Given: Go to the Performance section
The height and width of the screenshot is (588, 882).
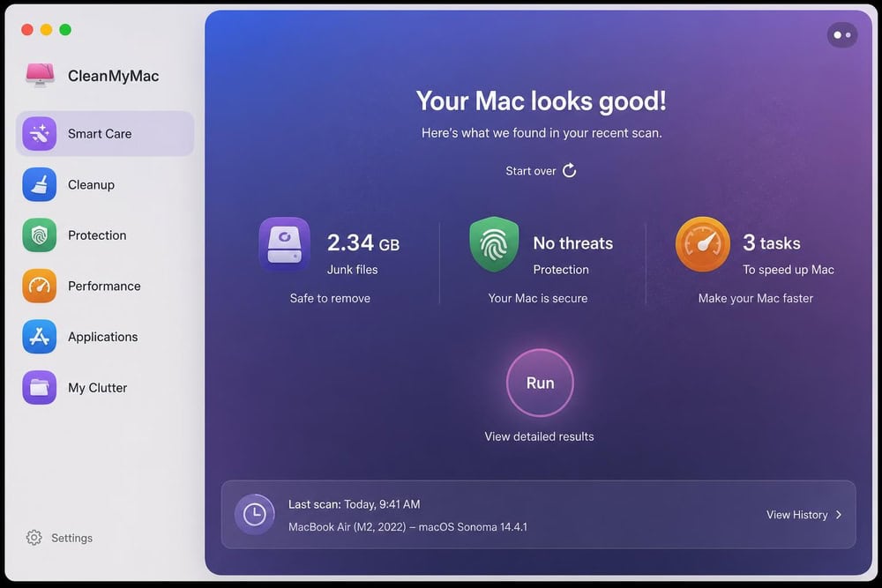Looking at the screenshot, I should pyautogui.click(x=105, y=286).
